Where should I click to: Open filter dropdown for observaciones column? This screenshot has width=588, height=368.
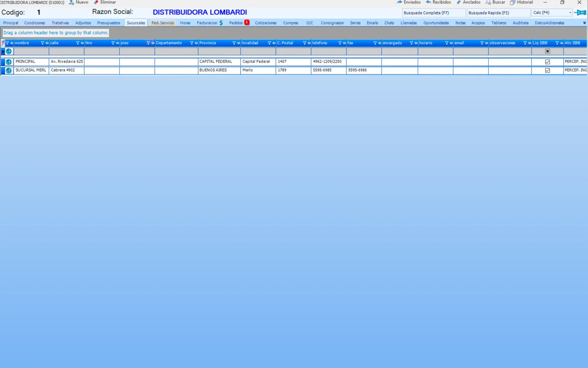(x=525, y=43)
